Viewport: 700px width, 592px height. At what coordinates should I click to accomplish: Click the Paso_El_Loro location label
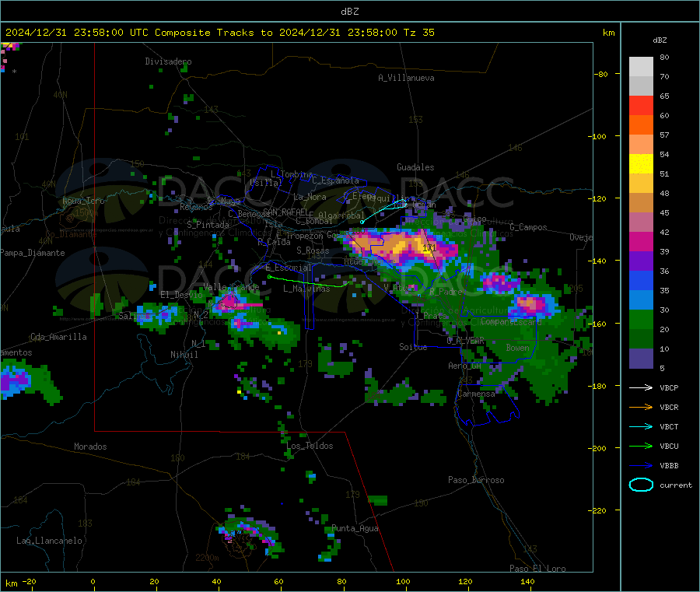537,569
